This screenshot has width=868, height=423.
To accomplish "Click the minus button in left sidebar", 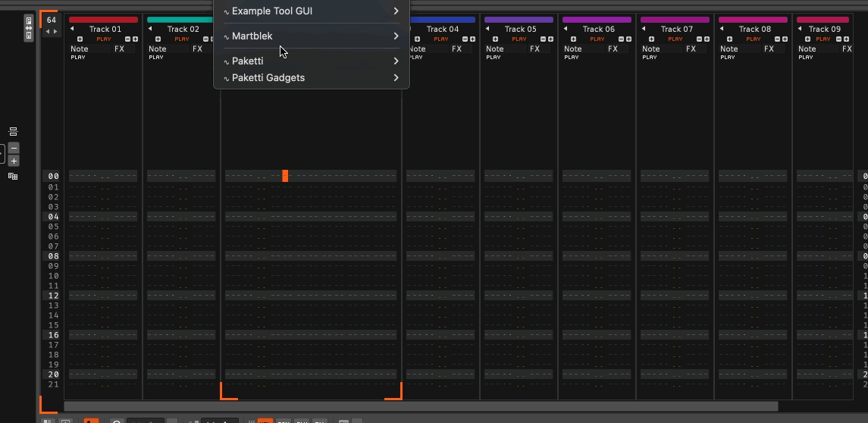I will [14, 148].
